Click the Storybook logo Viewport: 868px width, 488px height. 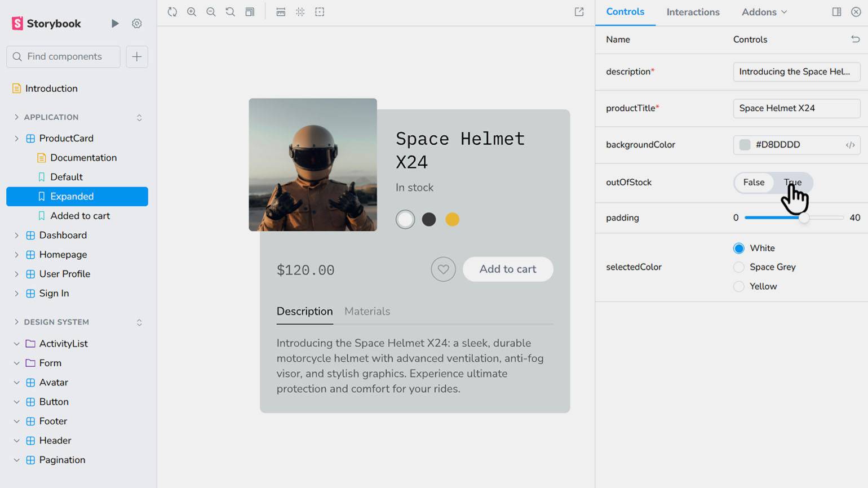(46, 23)
